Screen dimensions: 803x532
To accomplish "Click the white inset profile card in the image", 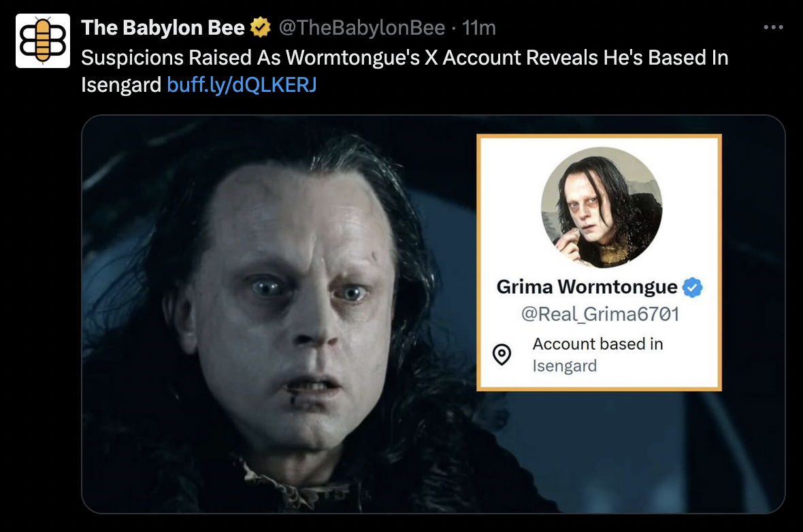I will pyautogui.click(x=599, y=263).
